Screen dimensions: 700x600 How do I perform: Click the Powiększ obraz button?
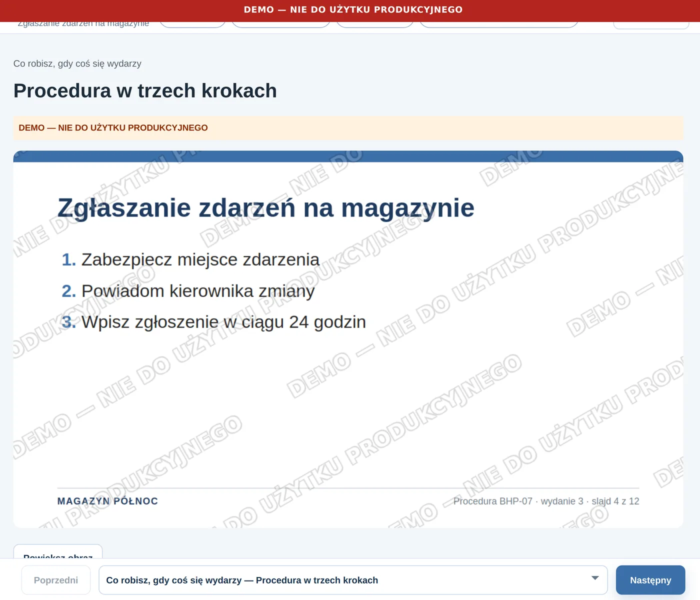tap(58, 551)
